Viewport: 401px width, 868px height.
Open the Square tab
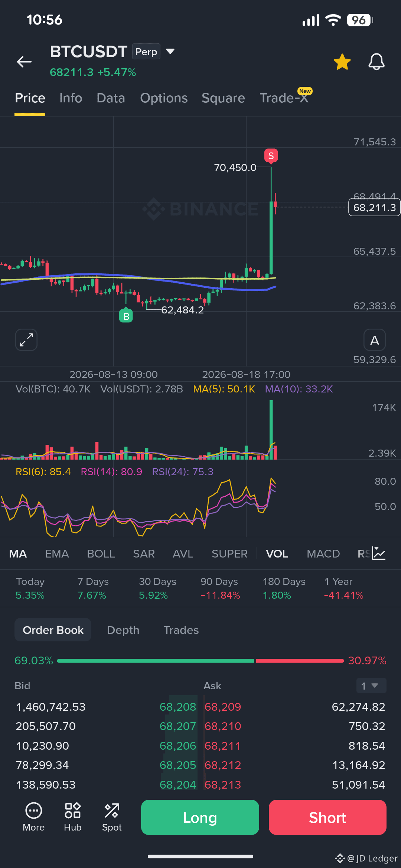tap(223, 98)
